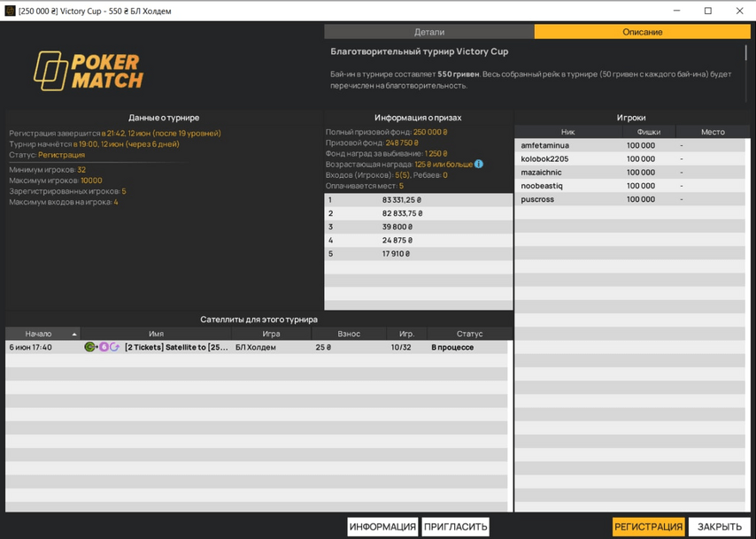The image size is (756, 539).
Task: Click the fourth place prize 24 875
Action: click(397, 240)
